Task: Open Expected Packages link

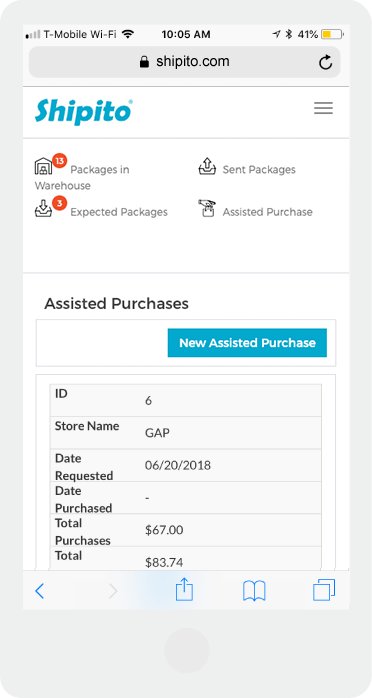Action: [119, 212]
